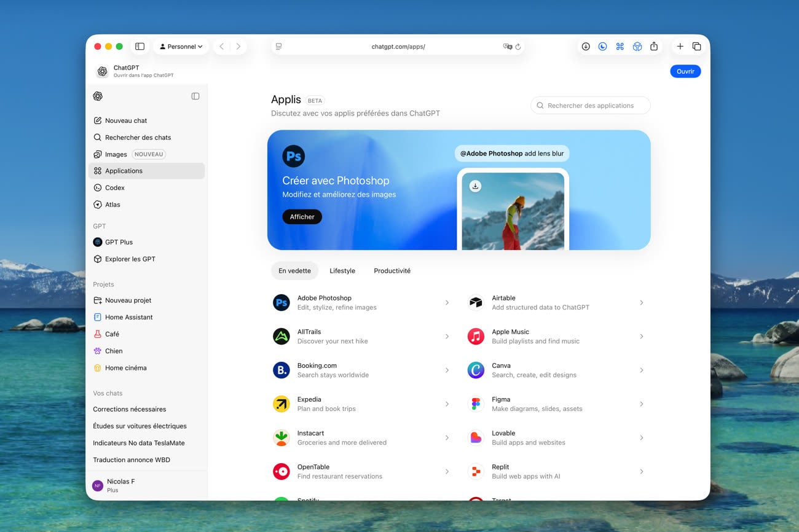The image size is (799, 532).
Task: Switch to the Lifestyle tab
Action: [342, 271]
